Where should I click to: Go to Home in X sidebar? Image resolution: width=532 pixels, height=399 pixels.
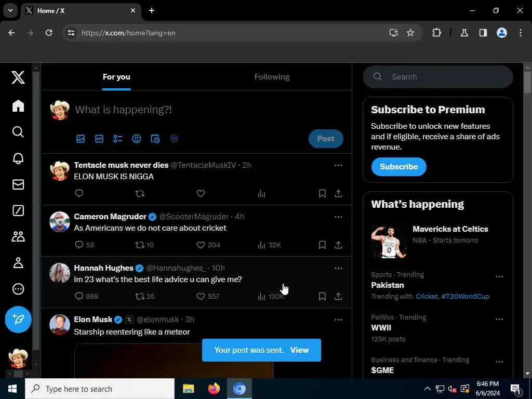[x=18, y=106]
